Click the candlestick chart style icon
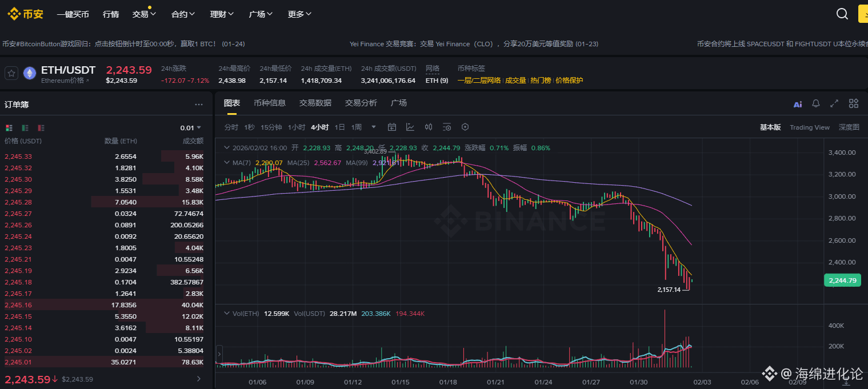This screenshot has height=389, width=868. [429, 127]
